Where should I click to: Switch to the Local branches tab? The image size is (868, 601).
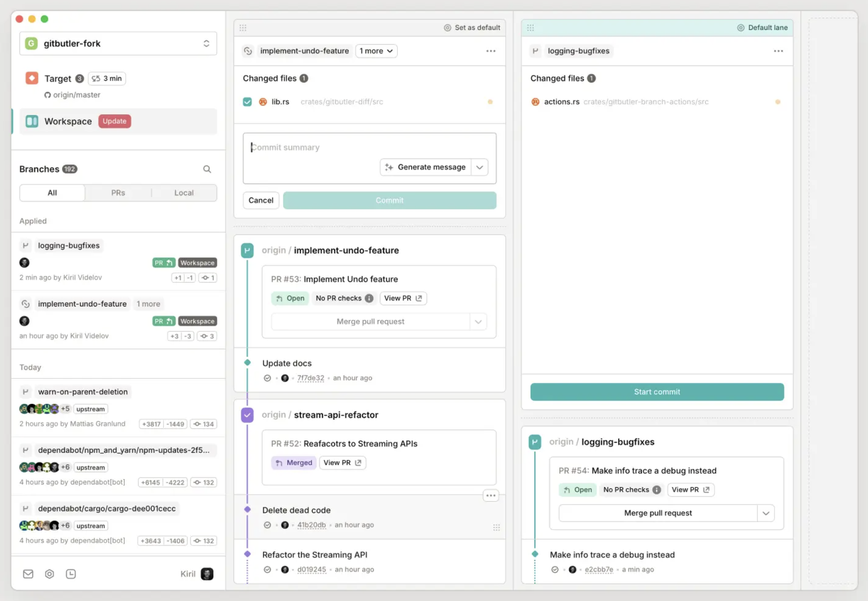pos(184,193)
